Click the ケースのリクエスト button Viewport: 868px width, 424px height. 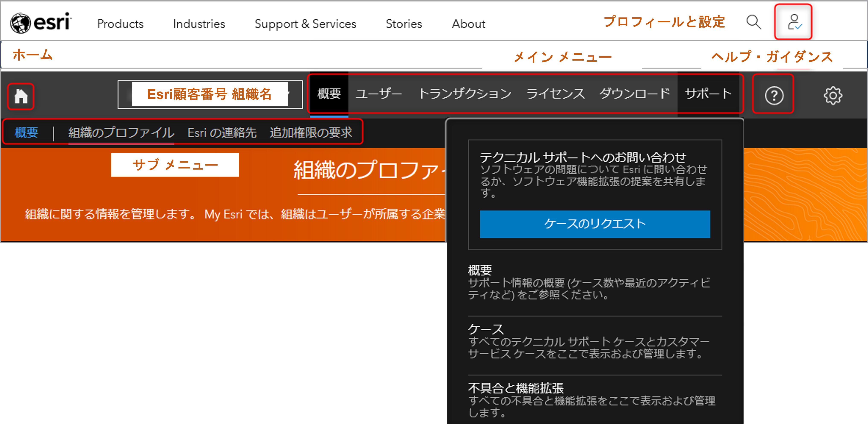tap(595, 224)
